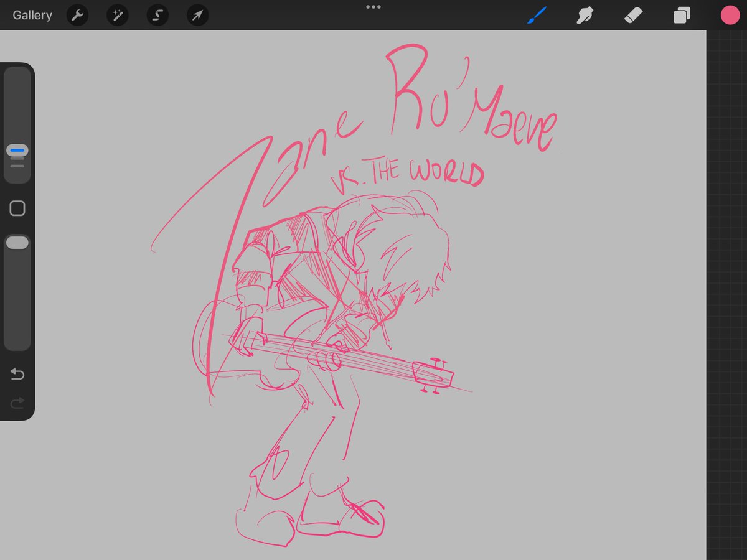Open the Adjustments magic wand menu
This screenshot has height=560, width=747.
click(x=117, y=16)
